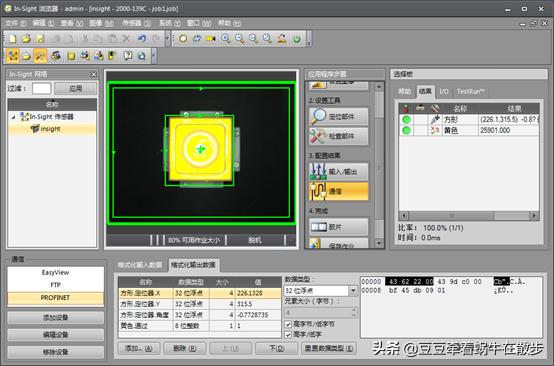
Task: Click the green status dot for 方形
Action: pos(406,119)
